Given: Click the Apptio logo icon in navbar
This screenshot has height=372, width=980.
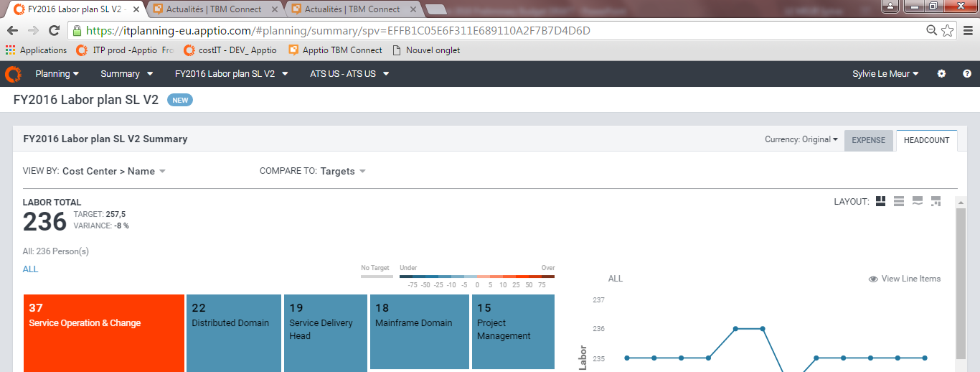Looking at the screenshot, I should tap(13, 74).
